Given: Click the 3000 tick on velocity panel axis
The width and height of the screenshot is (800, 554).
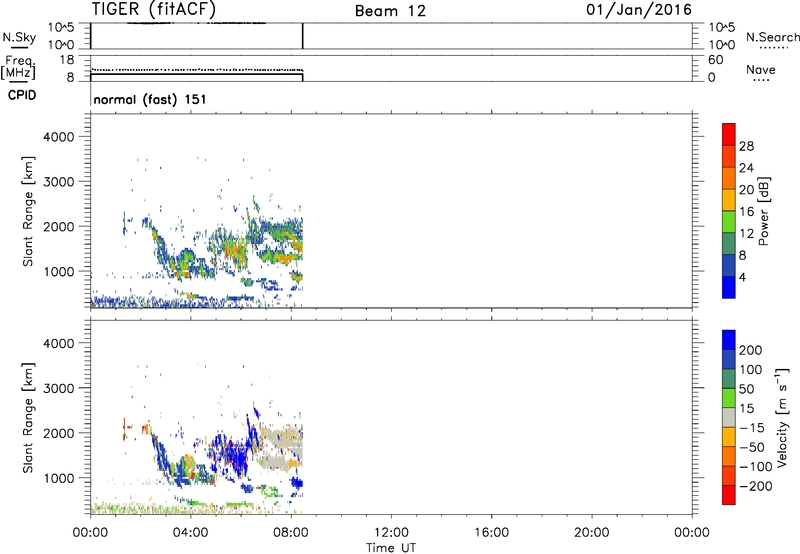Looking at the screenshot, I should point(59,388).
